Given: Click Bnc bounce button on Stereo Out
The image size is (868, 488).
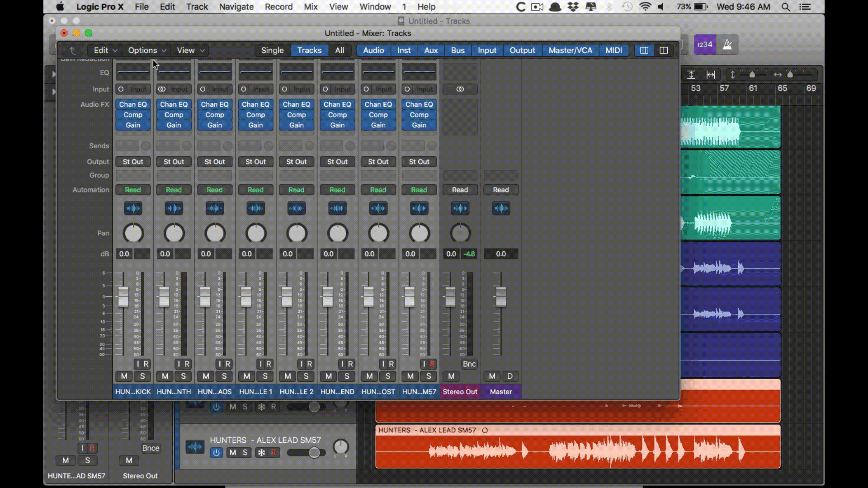Looking at the screenshot, I should tap(469, 364).
